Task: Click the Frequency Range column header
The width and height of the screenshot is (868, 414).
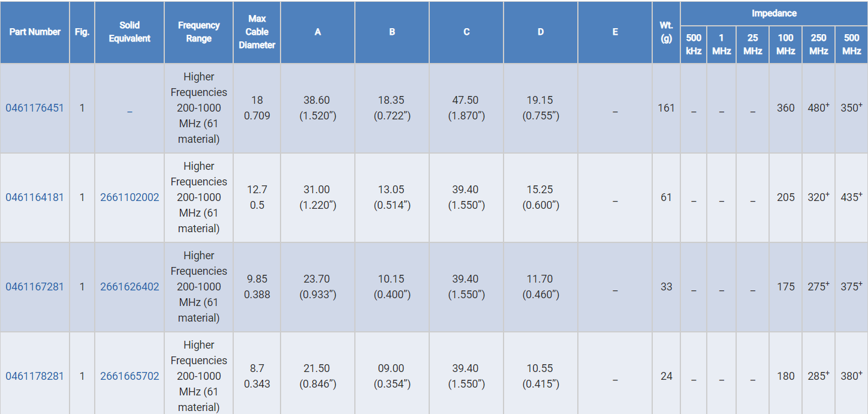Action: click(198, 32)
